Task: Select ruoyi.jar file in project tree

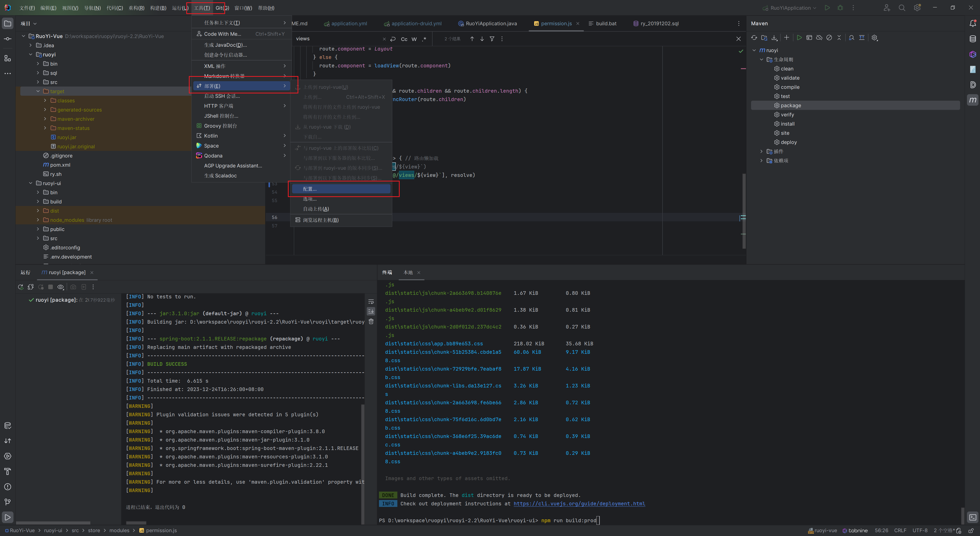Action: pyautogui.click(x=64, y=137)
